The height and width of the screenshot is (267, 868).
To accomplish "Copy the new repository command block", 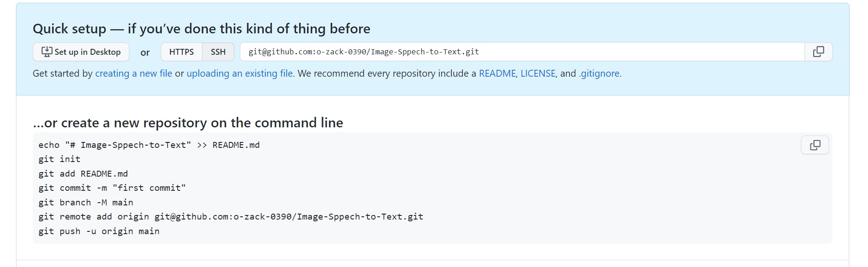I will (x=815, y=145).
